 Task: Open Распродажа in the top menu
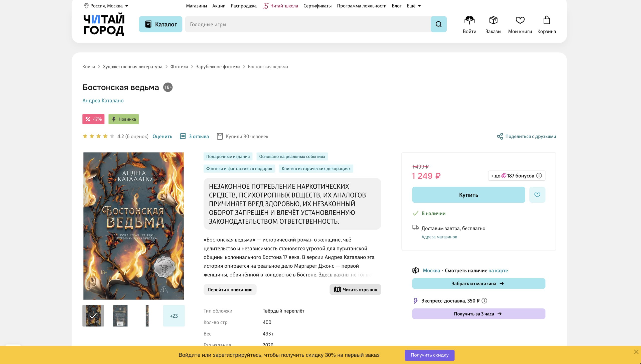click(x=244, y=6)
